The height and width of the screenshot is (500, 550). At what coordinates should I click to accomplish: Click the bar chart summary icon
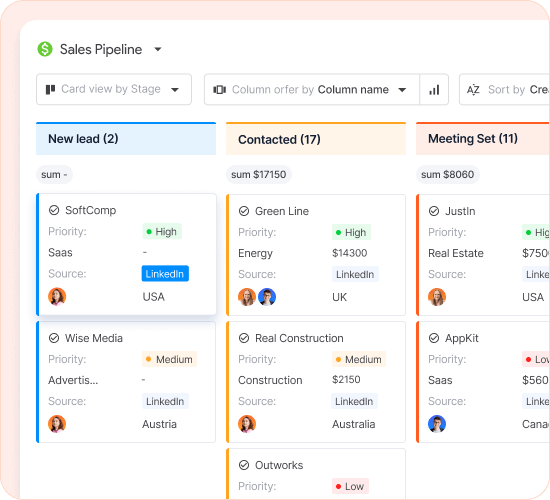click(434, 89)
